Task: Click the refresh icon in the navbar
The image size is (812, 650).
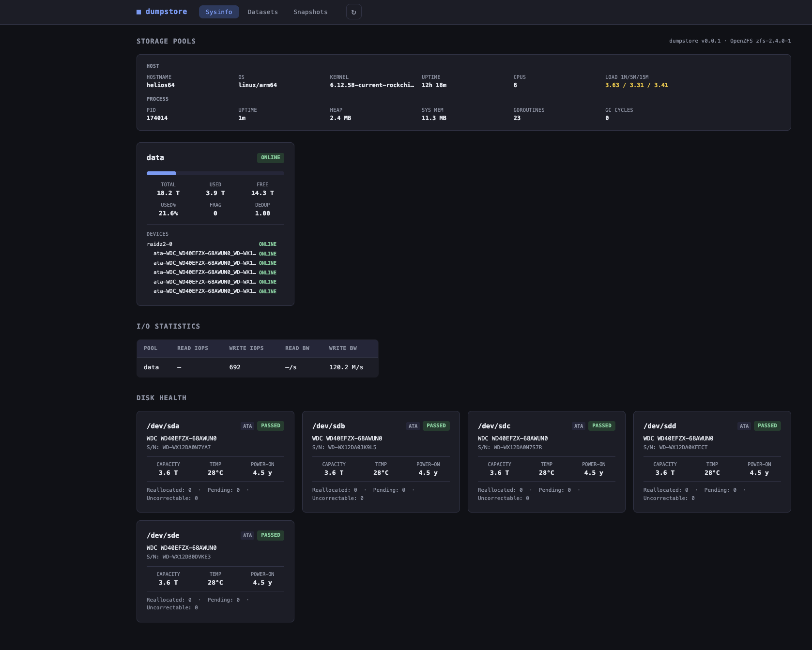Action: tap(354, 12)
